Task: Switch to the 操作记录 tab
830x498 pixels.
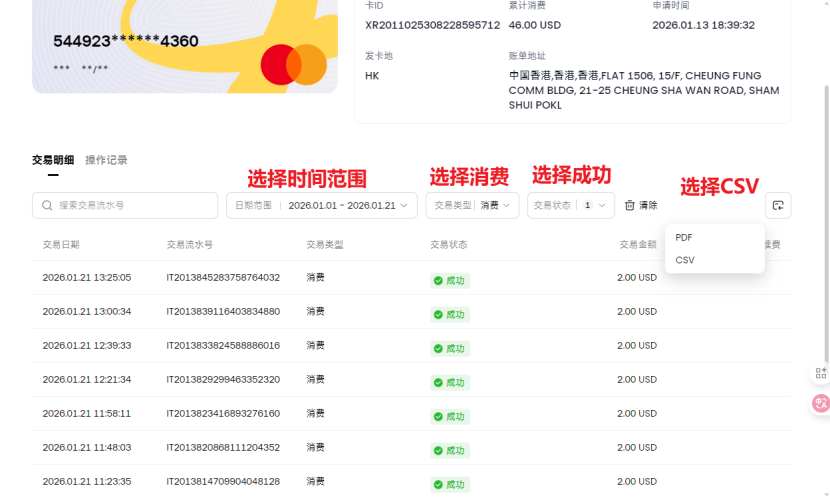Action: (x=106, y=160)
